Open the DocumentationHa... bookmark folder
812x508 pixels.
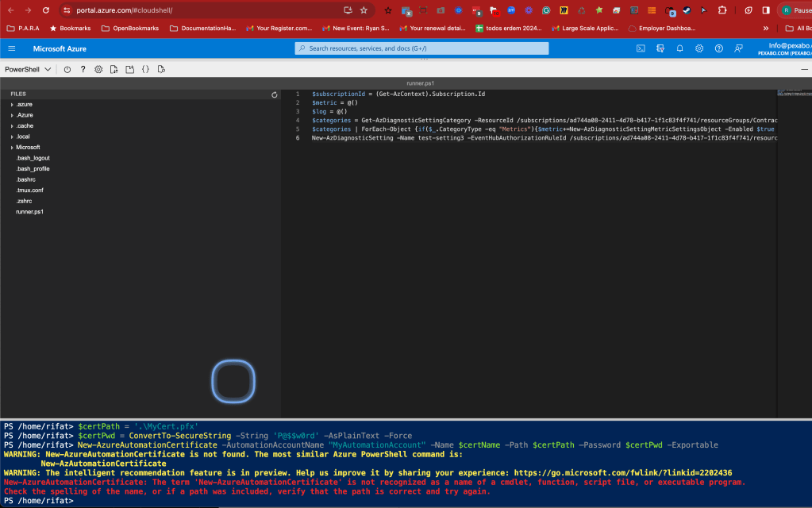203,29
